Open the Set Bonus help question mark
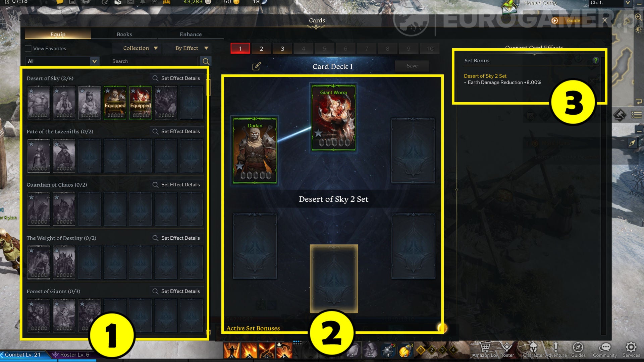 (x=596, y=60)
